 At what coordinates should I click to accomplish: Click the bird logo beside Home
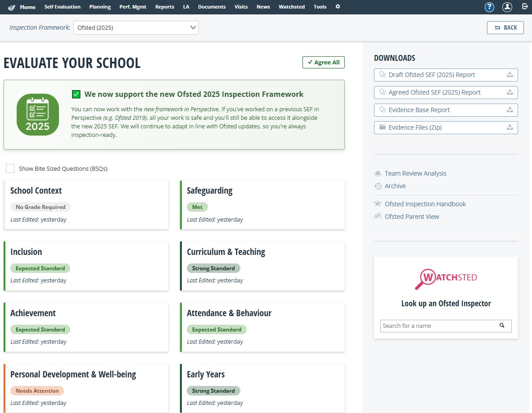click(x=12, y=7)
